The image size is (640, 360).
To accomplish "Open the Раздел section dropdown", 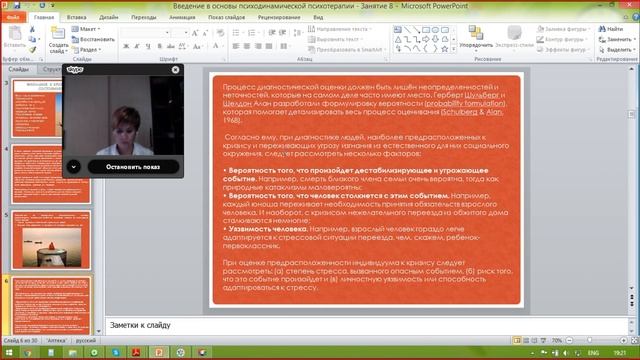I will click(87, 50).
